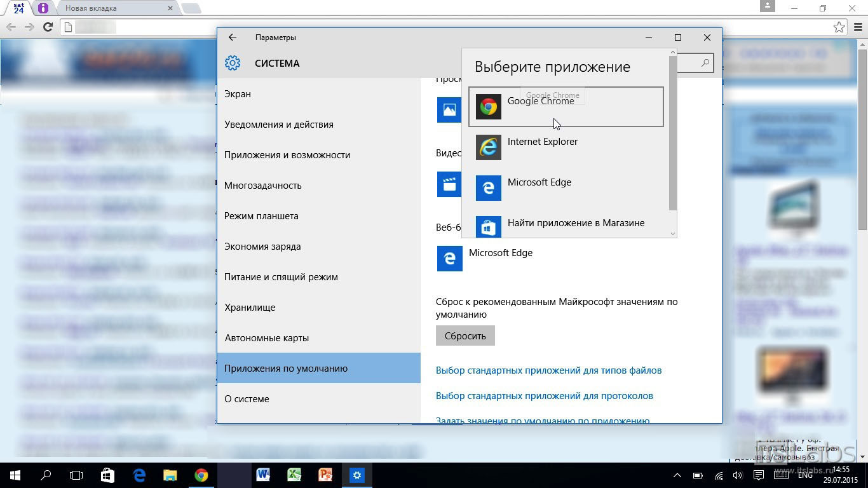The width and height of the screenshot is (868, 488).
Task: Open Windows Start menu
Action: pyautogui.click(x=15, y=475)
